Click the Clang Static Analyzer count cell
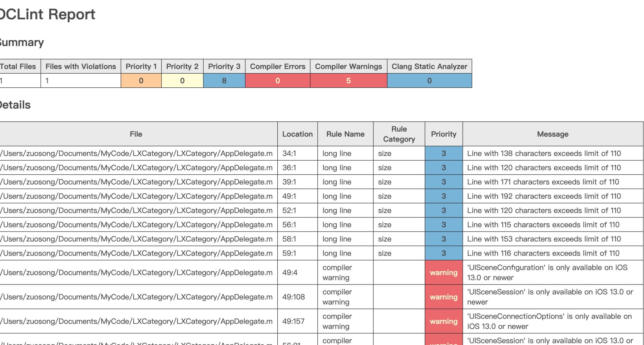This screenshot has height=345, width=644. [429, 80]
